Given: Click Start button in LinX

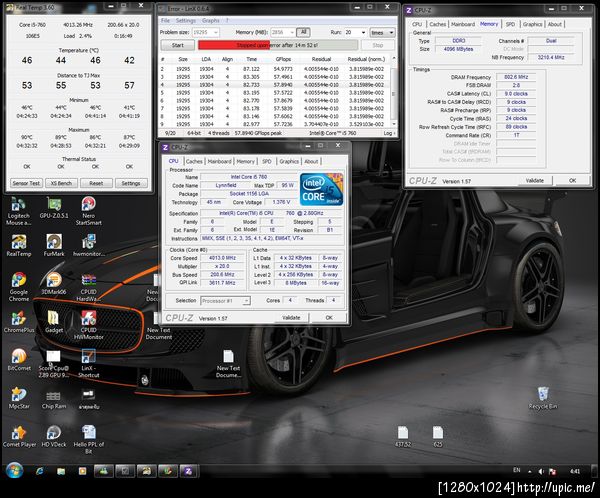Looking at the screenshot, I should [178, 45].
